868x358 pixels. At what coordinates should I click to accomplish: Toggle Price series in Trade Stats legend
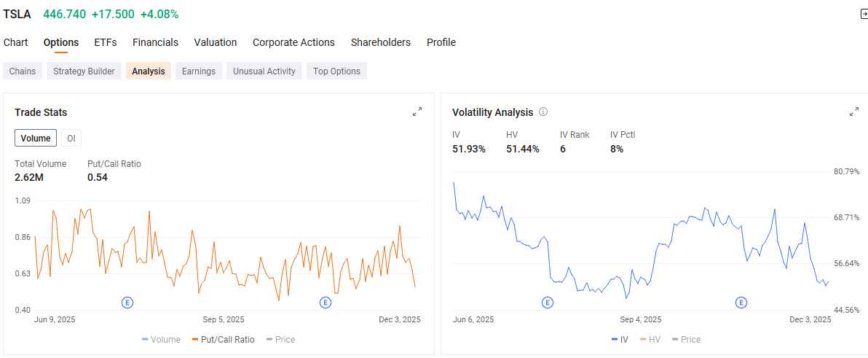(280, 339)
